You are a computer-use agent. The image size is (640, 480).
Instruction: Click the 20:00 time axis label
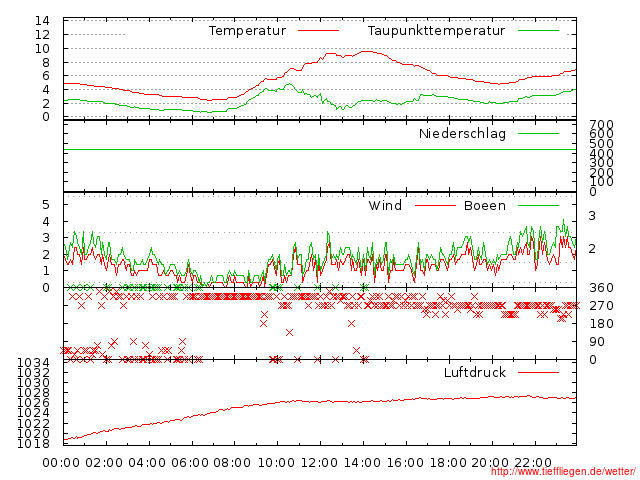point(490,463)
